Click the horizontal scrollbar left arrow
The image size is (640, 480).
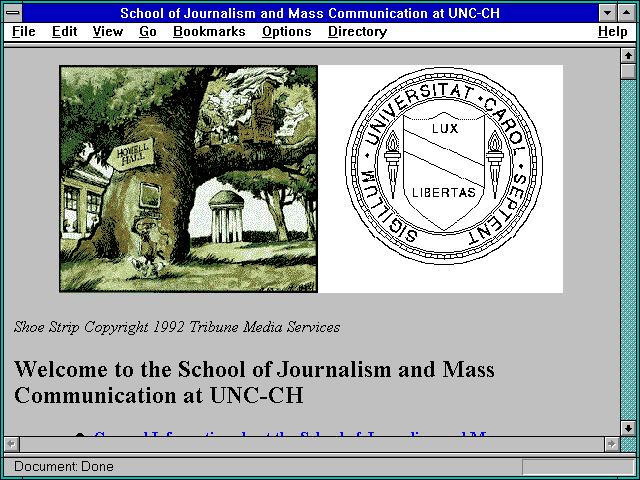pos(12,444)
